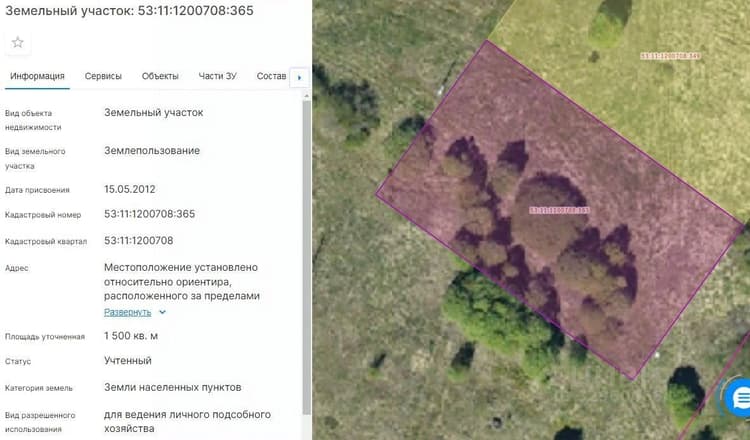Open the Состав tab
This screenshot has width=750, height=440.
pos(271,76)
